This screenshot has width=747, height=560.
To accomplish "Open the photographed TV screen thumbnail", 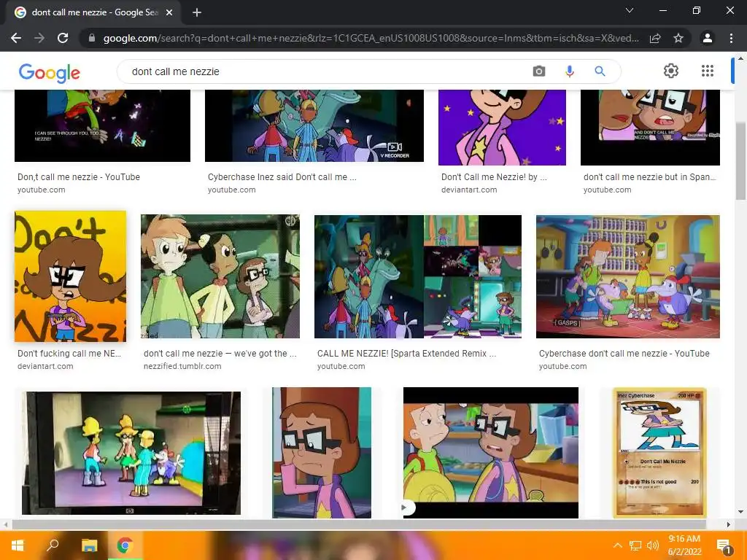I will (x=131, y=453).
